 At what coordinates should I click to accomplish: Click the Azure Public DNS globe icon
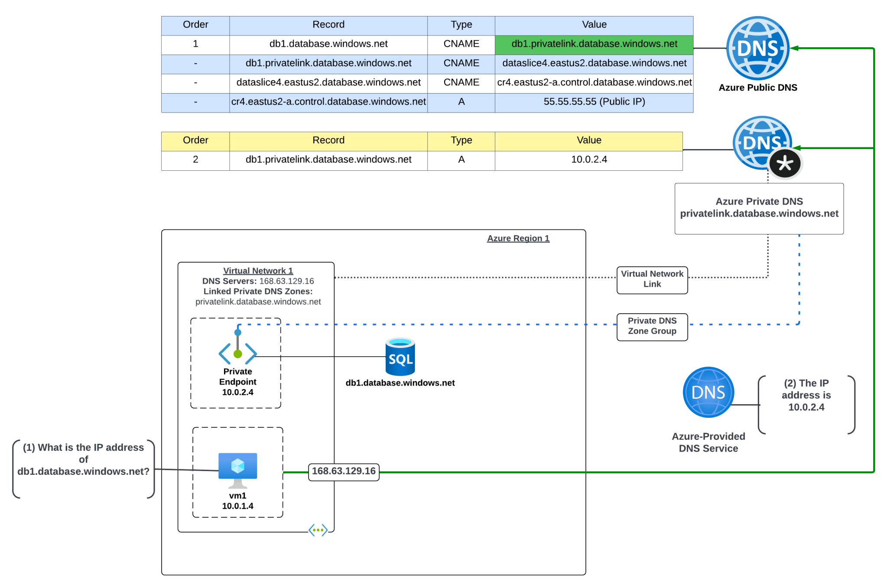(x=757, y=48)
